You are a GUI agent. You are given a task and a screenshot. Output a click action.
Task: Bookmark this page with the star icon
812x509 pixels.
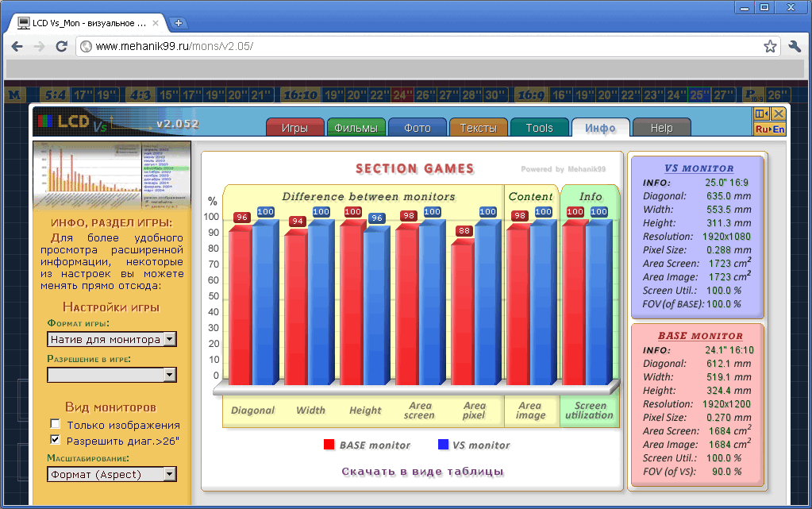tap(770, 46)
